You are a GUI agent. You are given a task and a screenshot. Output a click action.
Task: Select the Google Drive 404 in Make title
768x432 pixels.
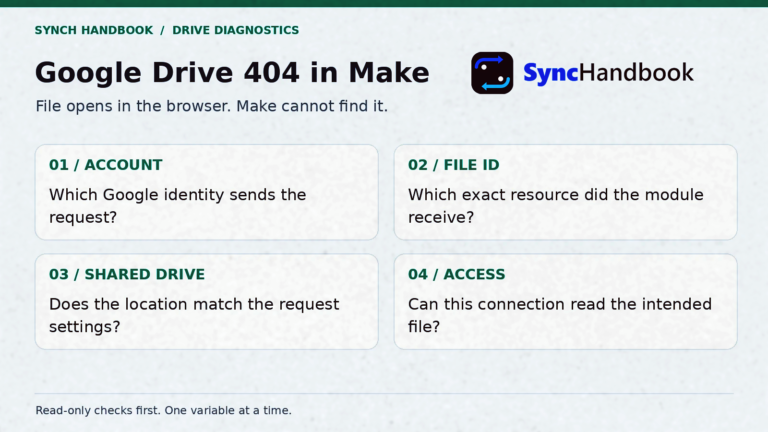[232, 72]
